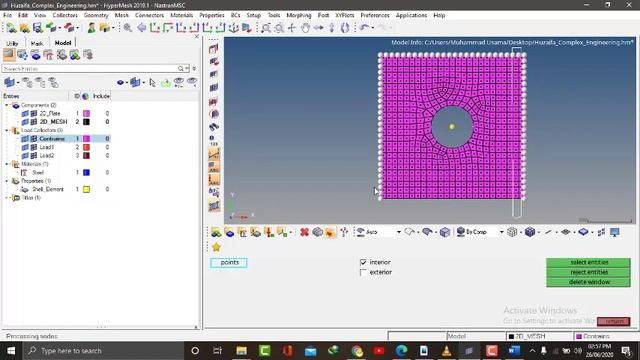Click the green select entities button
Image resolution: width=640 pixels, height=360 pixels.
click(589, 262)
